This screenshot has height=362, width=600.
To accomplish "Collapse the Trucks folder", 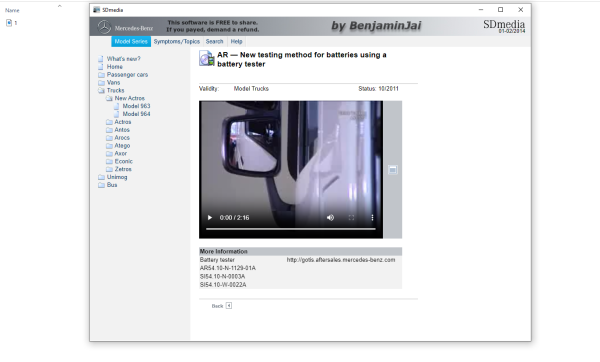I will [x=115, y=90].
